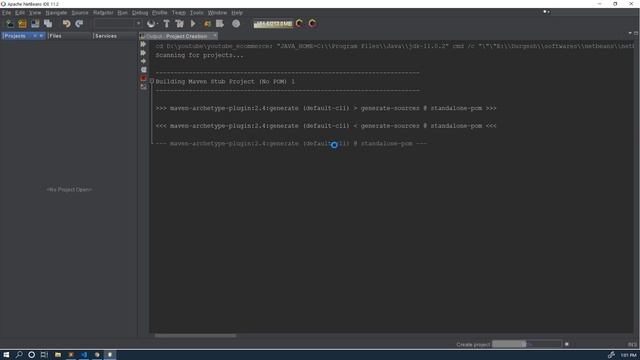Collapse the Building Maven Stub Project fold
This screenshot has width=640, height=360.
(152, 81)
